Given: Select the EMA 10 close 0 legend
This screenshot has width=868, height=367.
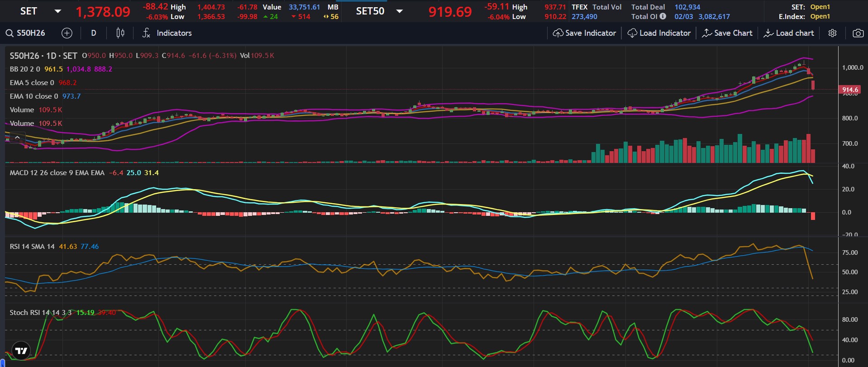Looking at the screenshot, I should (x=34, y=96).
